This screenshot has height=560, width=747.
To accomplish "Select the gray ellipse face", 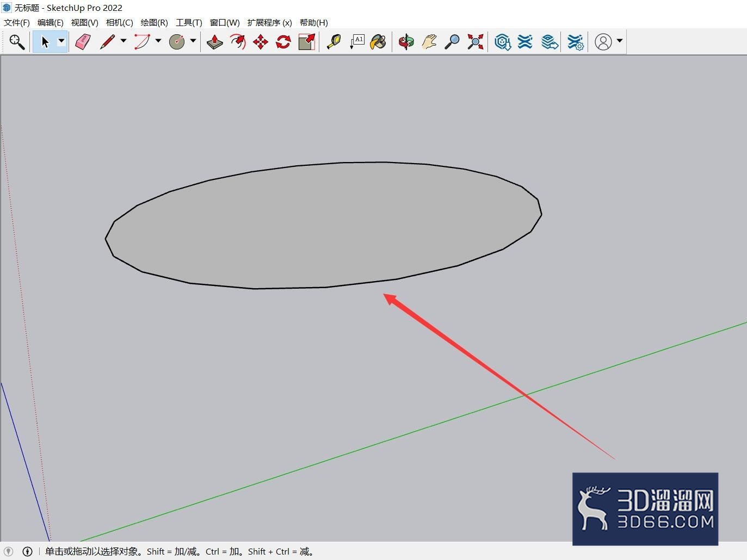I will click(x=323, y=225).
